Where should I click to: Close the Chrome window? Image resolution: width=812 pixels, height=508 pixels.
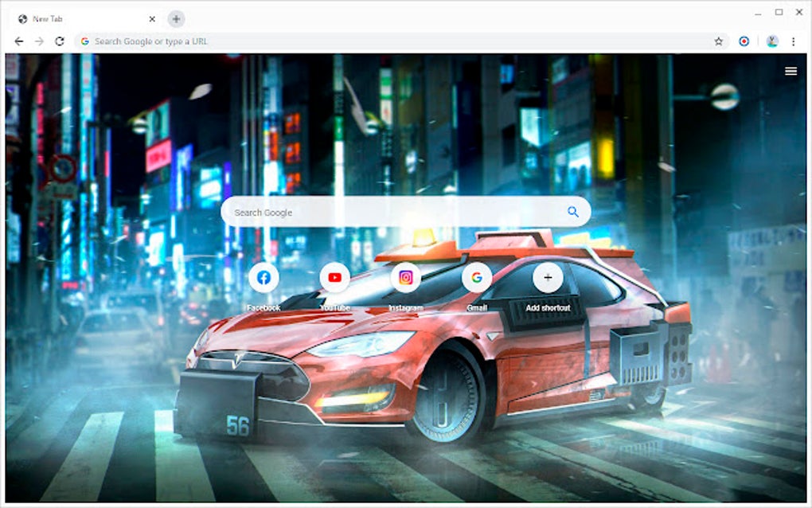[x=799, y=13]
